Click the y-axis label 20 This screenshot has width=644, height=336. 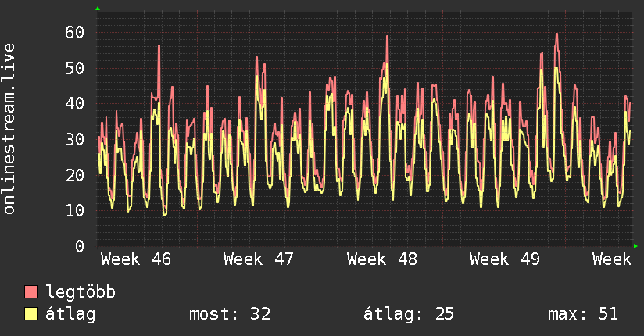(74, 175)
